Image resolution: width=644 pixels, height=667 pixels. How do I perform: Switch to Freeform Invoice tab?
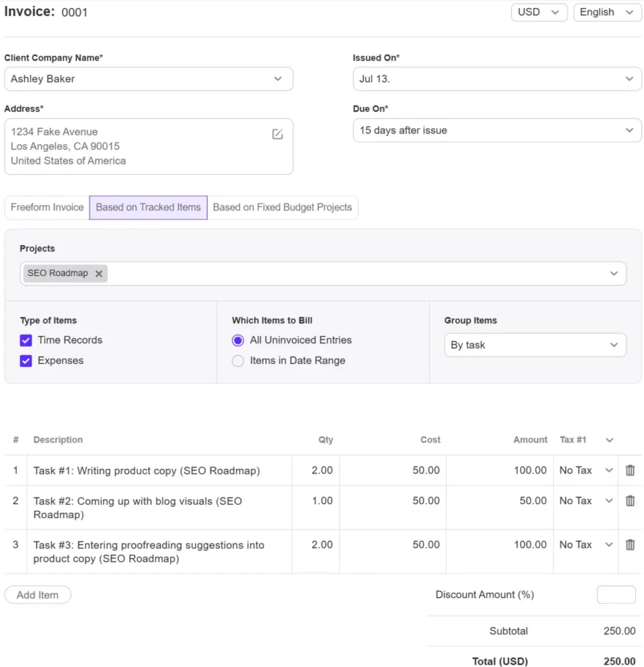[x=47, y=207]
